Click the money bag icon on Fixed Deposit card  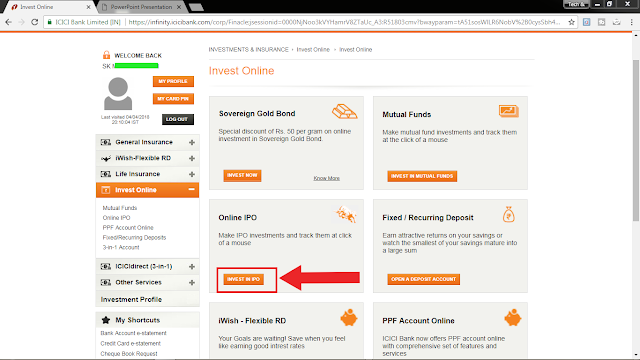pos(509,215)
